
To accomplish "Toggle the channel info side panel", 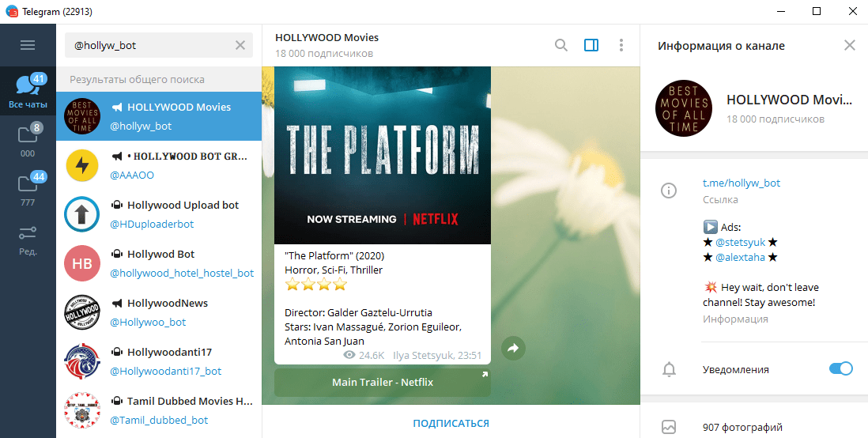I will coord(591,45).
